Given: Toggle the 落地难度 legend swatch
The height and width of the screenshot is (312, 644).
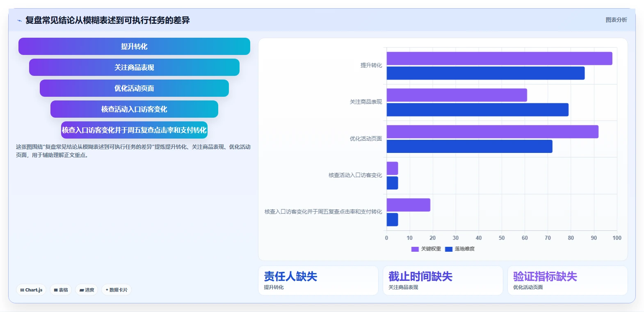Looking at the screenshot, I should click(x=448, y=249).
